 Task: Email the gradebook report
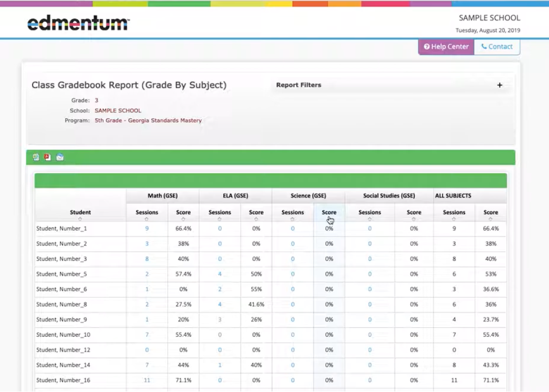[x=59, y=157]
